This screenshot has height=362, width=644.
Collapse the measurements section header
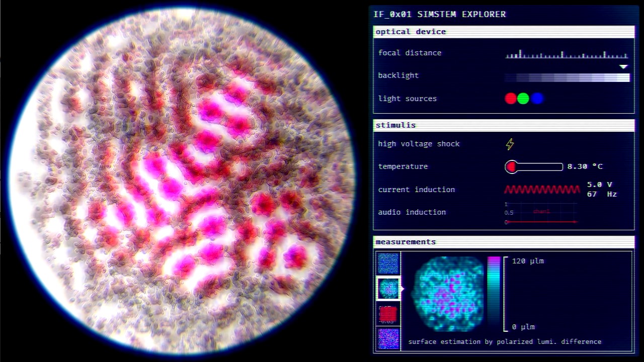503,242
